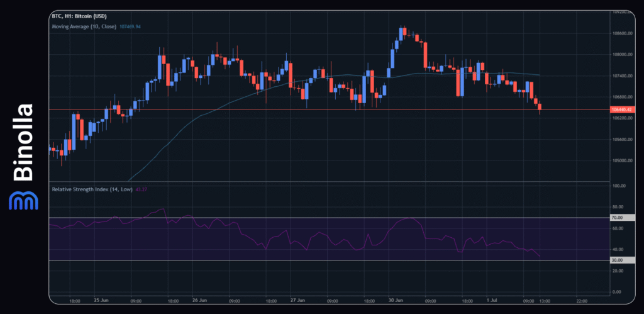Click the 22:00 time label on the axis
Image resolution: width=644 pixels, height=314 pixels.
pos(582,301)
